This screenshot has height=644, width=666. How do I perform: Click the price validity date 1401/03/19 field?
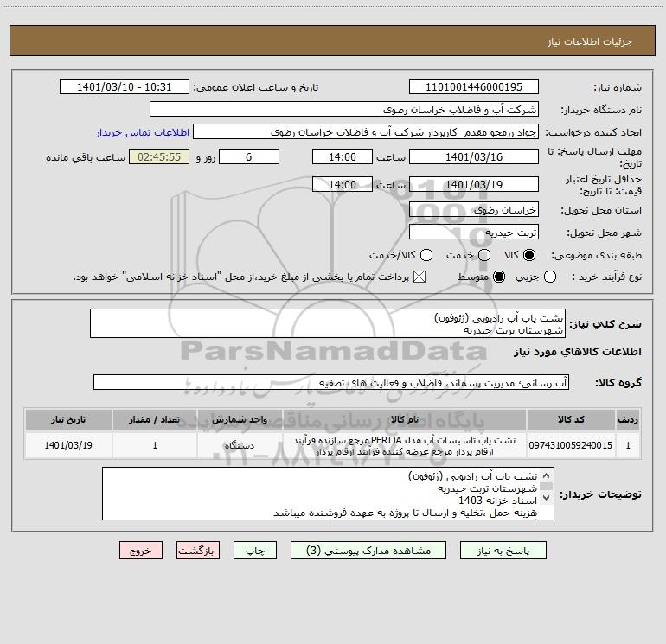coord(474,184)
